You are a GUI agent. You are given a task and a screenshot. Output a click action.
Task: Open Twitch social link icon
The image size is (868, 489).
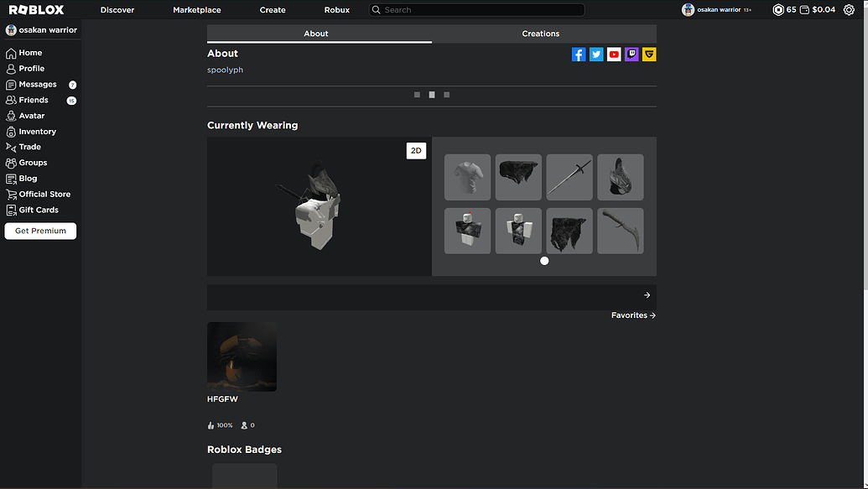(x=632, y=55)
